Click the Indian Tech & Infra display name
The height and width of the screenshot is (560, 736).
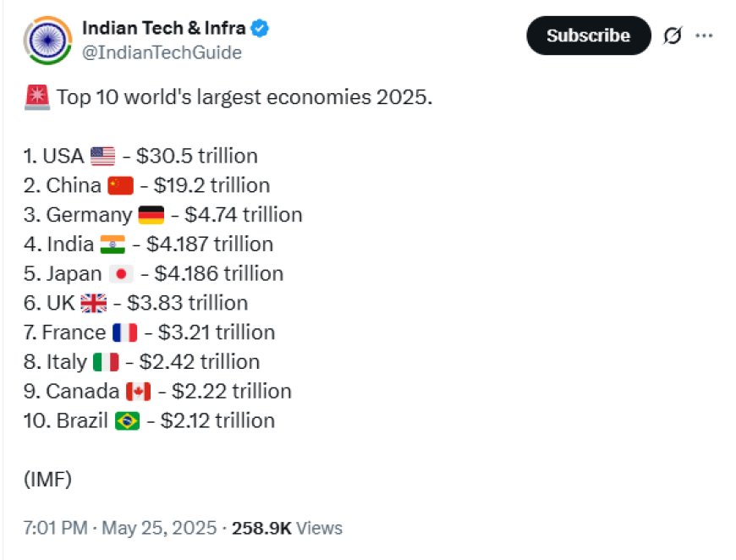coord(164,28)
